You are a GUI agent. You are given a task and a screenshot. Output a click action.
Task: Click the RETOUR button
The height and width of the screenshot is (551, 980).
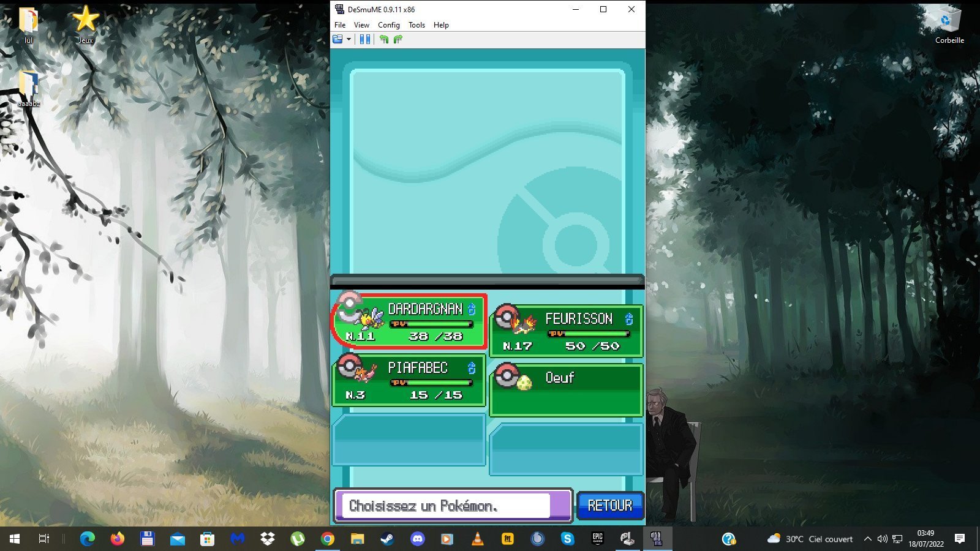pos(610,506)
